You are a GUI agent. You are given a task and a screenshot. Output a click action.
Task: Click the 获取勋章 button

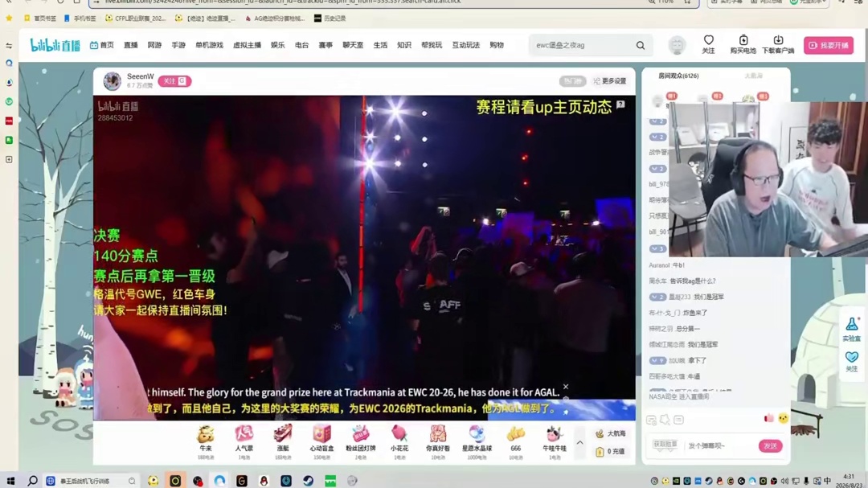[665, 445]
